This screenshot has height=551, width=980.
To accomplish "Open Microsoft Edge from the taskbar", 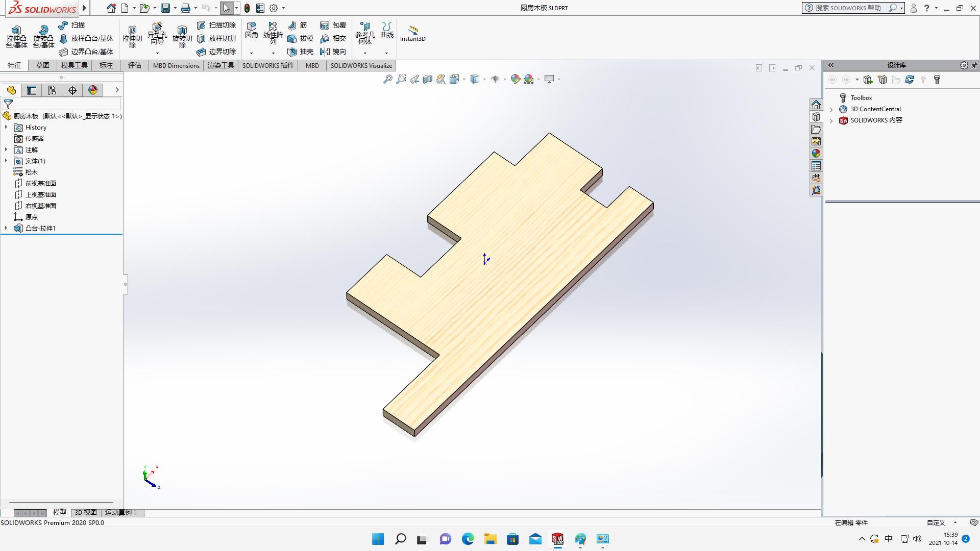I will coord(468,539).
